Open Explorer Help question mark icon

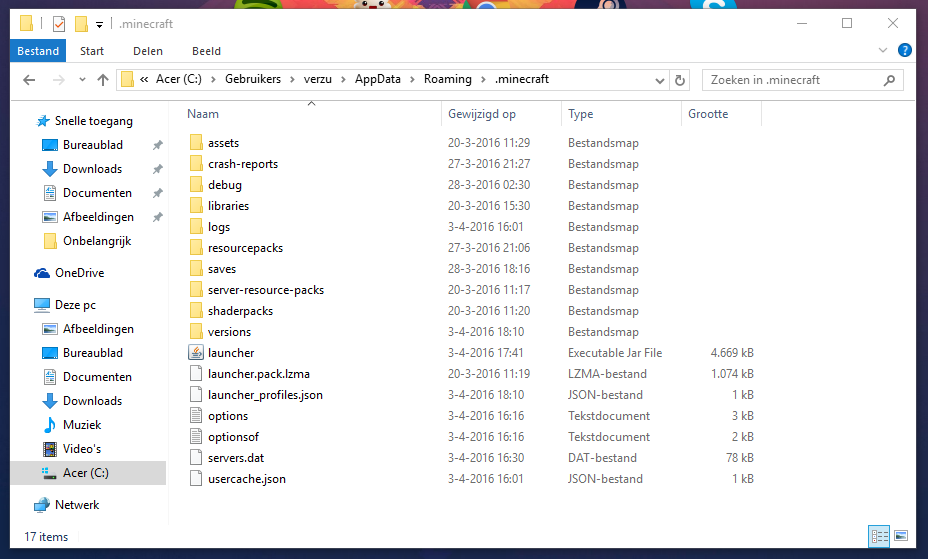coord(904,50)
